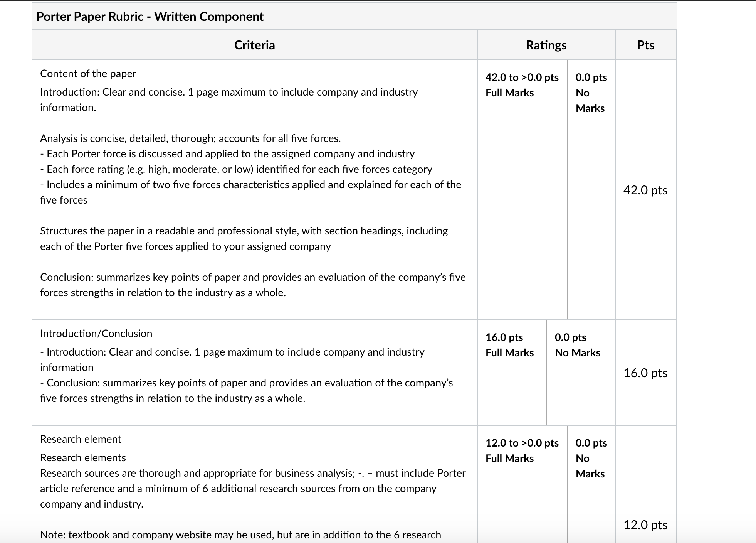The image size is (756, 543).
Task: Choose 0.0 pts No Marks for Content
Action: tap(591, 93)
